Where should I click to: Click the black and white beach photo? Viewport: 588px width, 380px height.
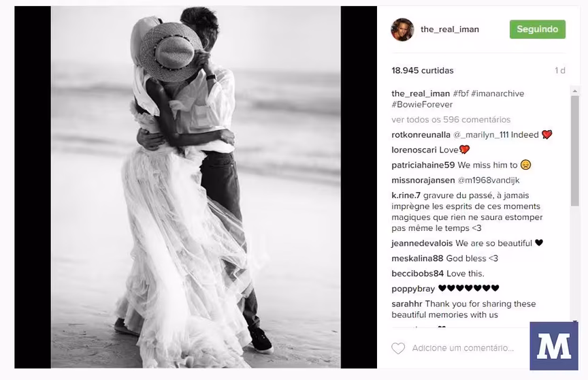(x=196, y=187)
